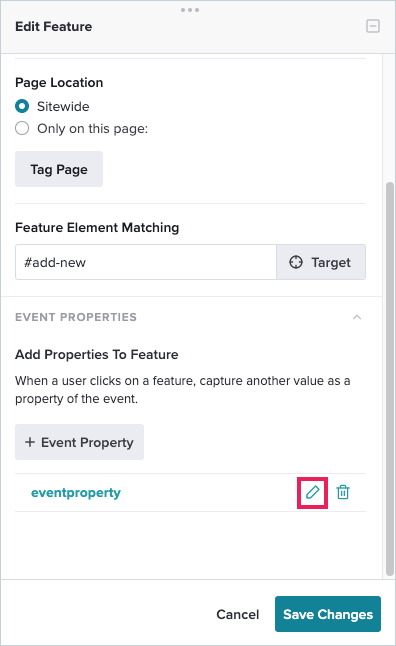The height and width of the screenshot is (646, 396).
Task: Delete eventproperty using the trash icon
Action: click(x=343, y=492)
